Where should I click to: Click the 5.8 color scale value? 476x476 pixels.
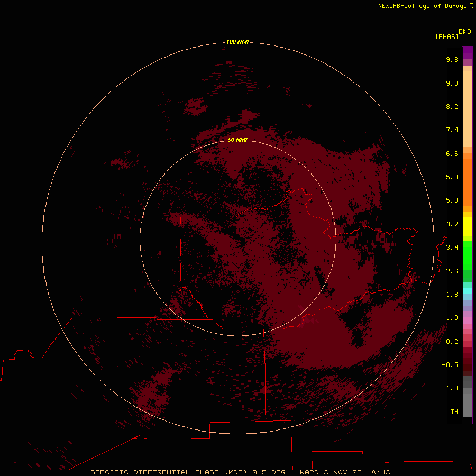pos(452,177)
